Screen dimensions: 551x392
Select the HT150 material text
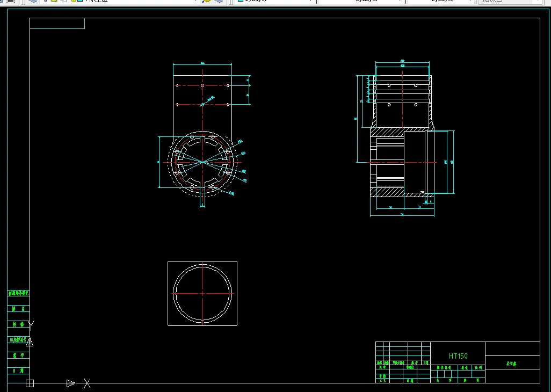tap(458, 356)
